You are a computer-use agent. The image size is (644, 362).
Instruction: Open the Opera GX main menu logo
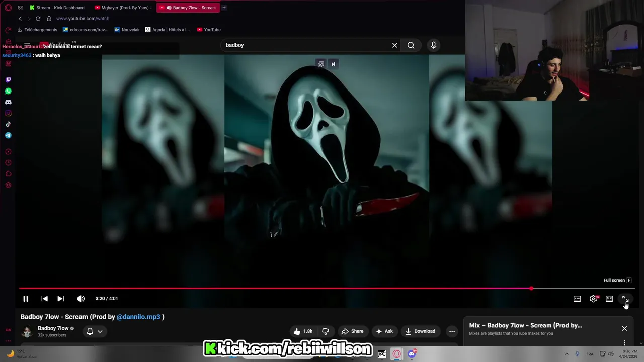pos(8,8)
